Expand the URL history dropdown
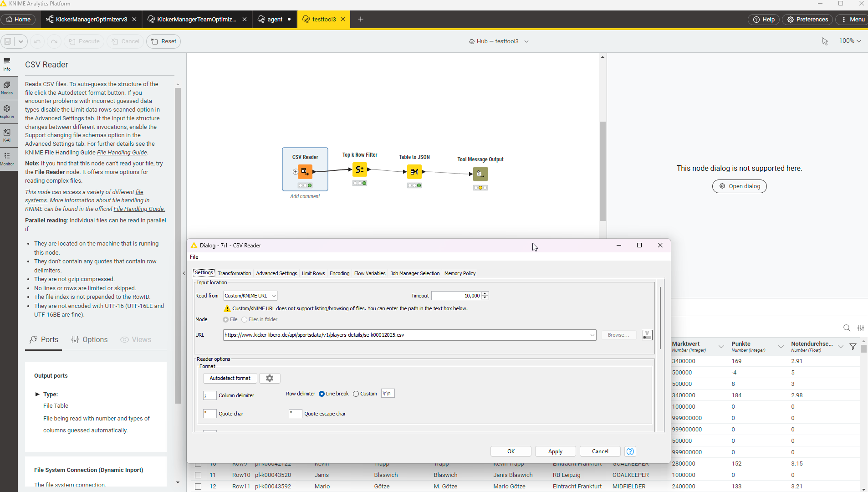This screenshot has width=868, height=492. click(x=592, y=335)
